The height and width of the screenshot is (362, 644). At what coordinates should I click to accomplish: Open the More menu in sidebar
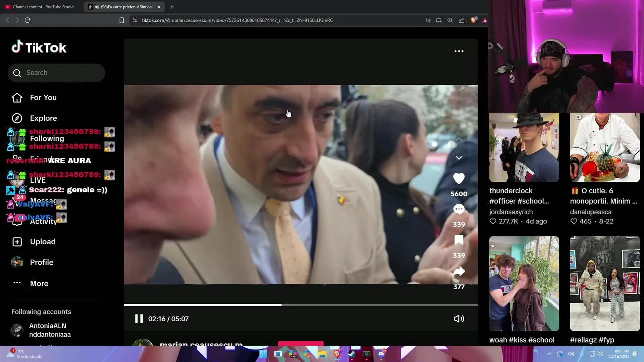pos(30,283)
